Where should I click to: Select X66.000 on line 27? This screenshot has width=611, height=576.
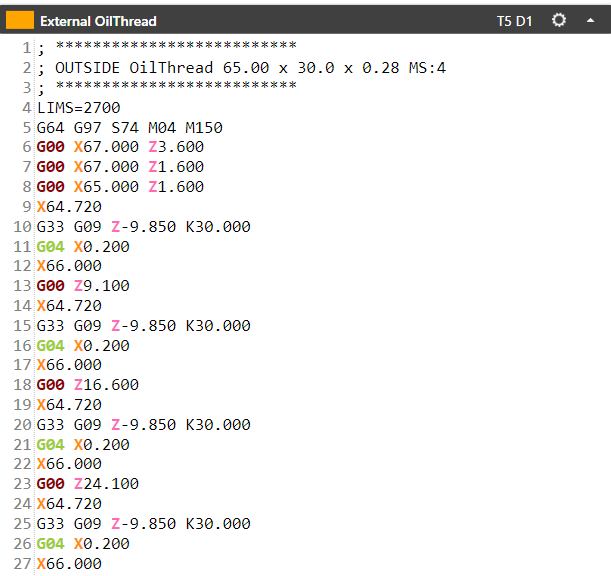pyautogui.click(x=69, y=564)
